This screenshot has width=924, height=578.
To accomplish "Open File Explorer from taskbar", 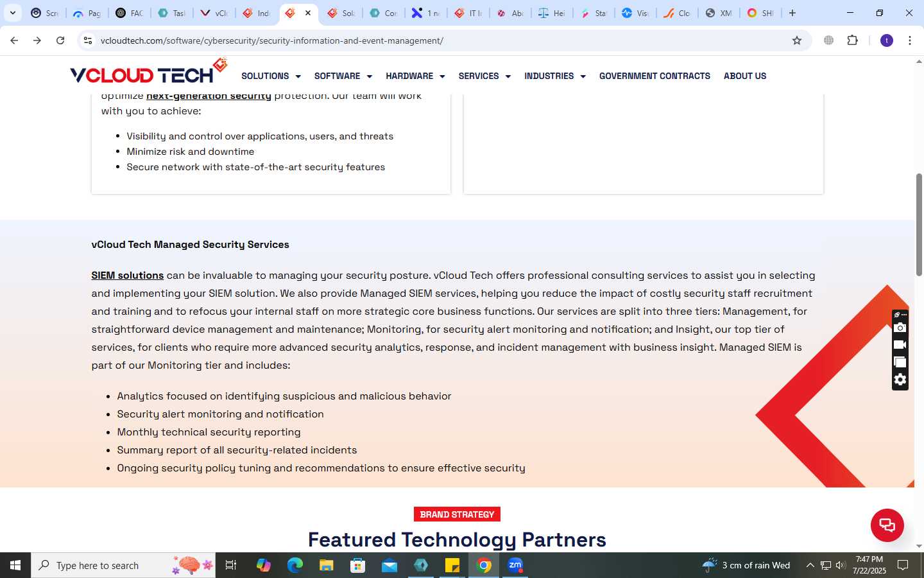I will tap(326, 565).
